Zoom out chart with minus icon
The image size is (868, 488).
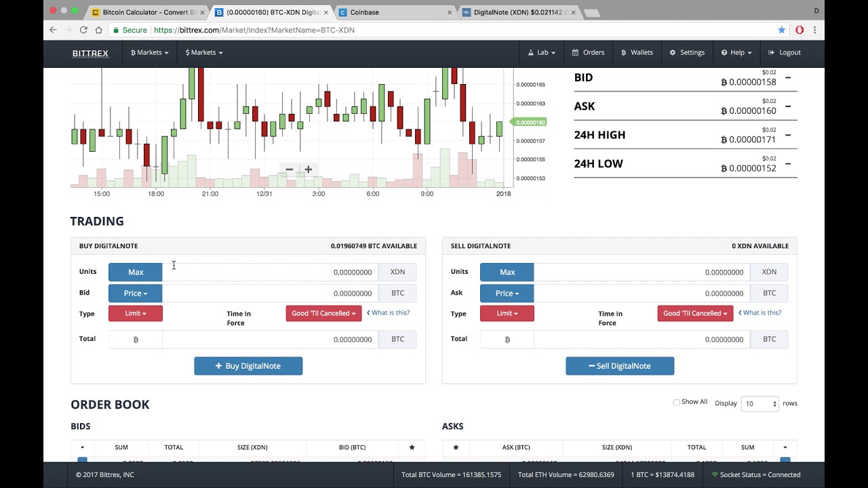tap(290, 169)
